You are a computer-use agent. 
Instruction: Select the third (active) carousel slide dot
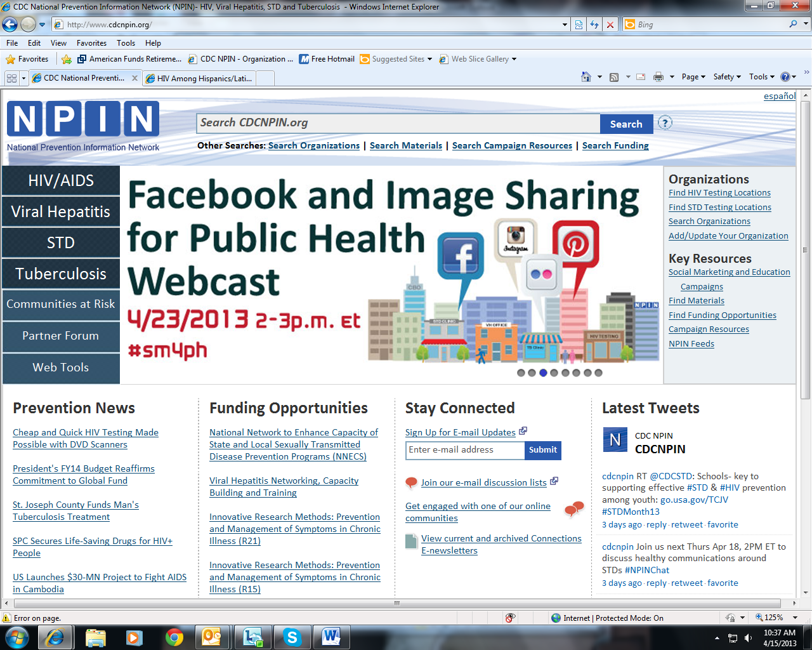pos(543,373)
